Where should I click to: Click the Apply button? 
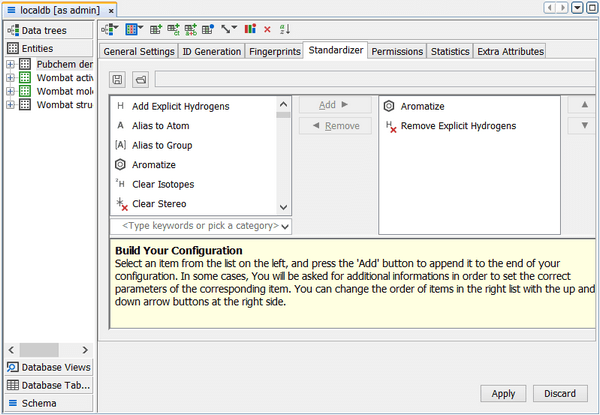tap(503, 393)
